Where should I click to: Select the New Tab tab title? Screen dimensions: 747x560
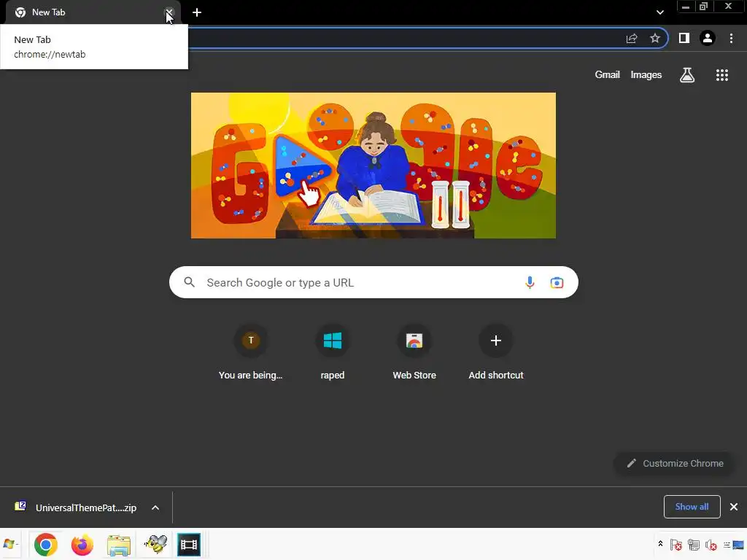coord(49,12)
